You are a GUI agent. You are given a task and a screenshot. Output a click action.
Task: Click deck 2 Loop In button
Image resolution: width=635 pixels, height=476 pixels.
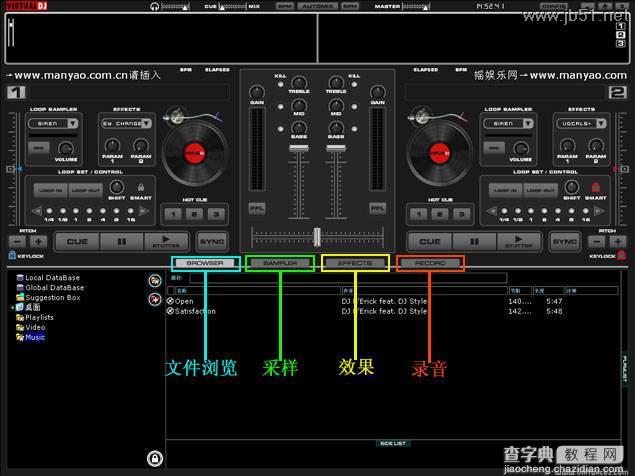click(x=505, y=190)
